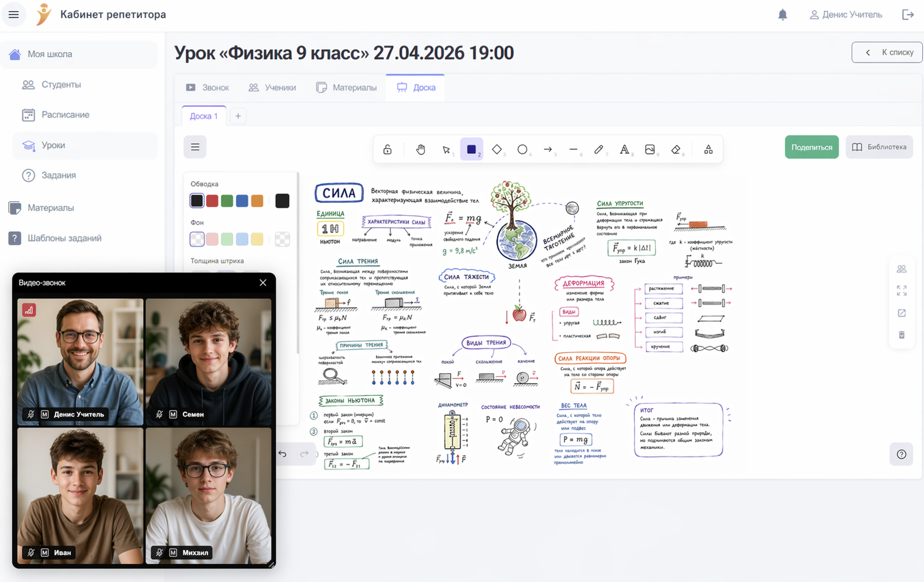Select the Line drawing tool
This screenshot has width=924, height=582.
pos(573,150)
